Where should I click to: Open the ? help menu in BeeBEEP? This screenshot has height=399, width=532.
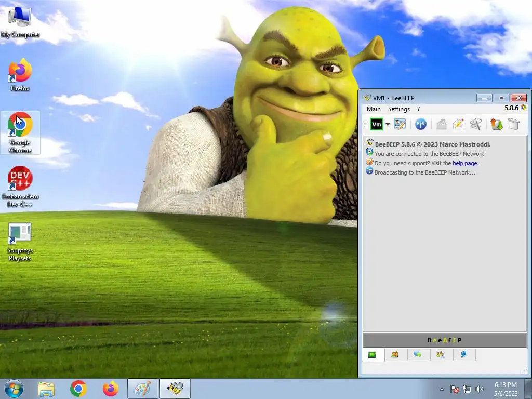tap(418, 109)
